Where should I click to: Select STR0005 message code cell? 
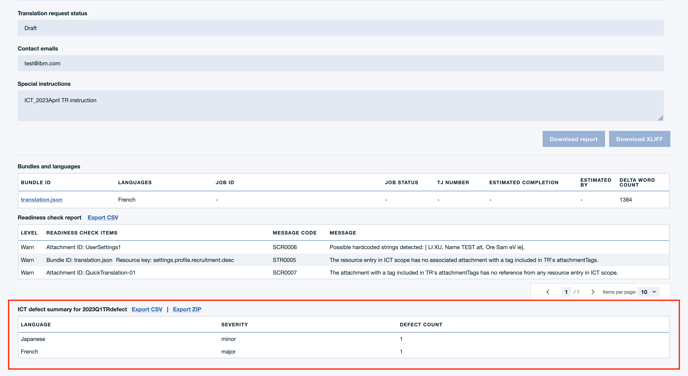click(x=284, y=260)
